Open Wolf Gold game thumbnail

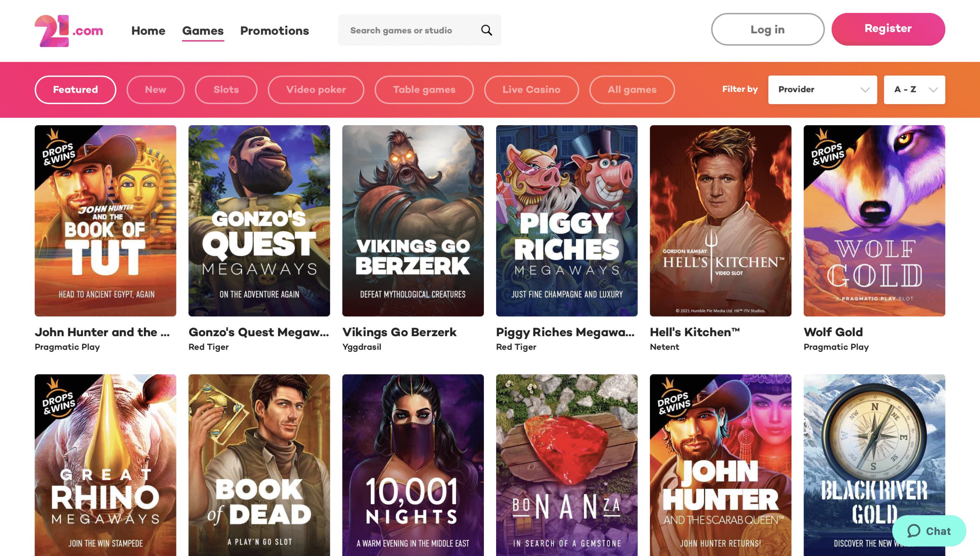coord(874,221)
